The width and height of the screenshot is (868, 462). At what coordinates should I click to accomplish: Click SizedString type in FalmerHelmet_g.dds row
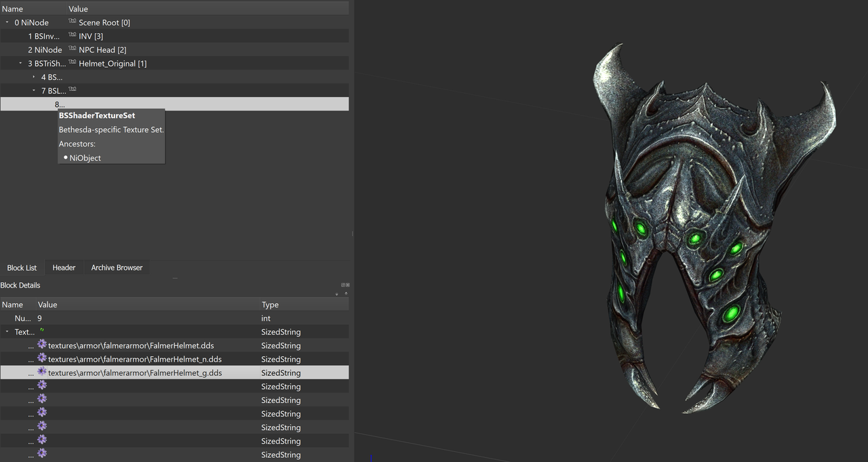[x=281, y=372]
